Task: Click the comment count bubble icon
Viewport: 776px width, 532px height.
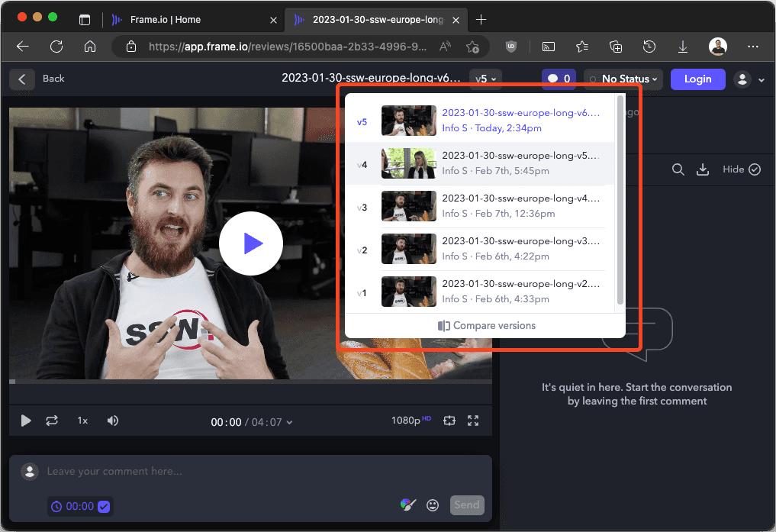Action: [x=559, y=79]
